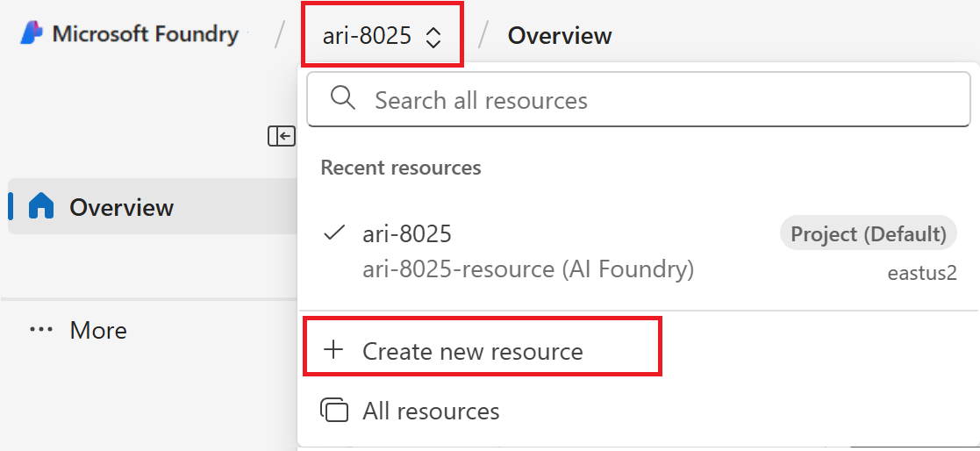The height and width of the screenshot is (451, 980).
Task: Click the Overview breadcrumb at top
Action: [x=560, y=36]
